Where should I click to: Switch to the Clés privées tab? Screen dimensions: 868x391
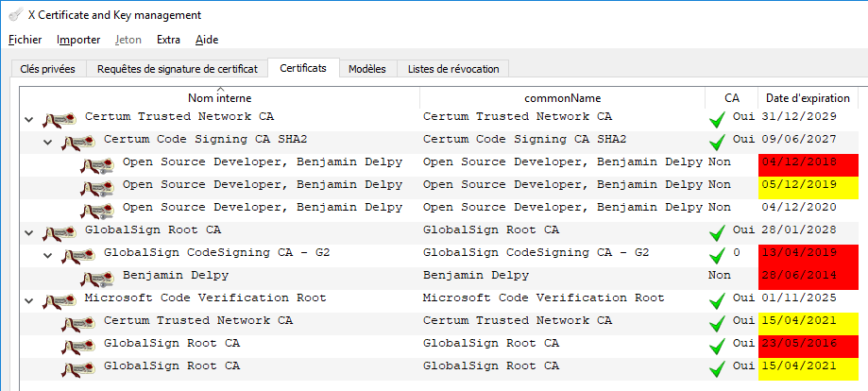point(47,69)
